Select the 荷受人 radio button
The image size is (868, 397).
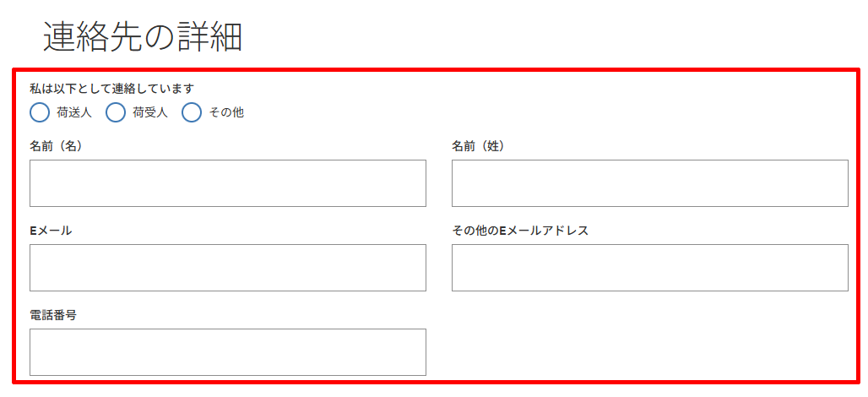[x=116, y=112]
